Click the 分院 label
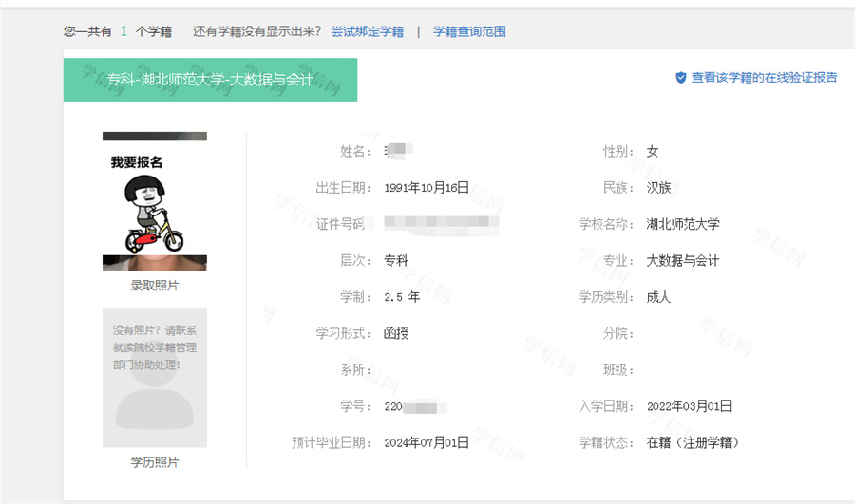 [x=618, y=333]
